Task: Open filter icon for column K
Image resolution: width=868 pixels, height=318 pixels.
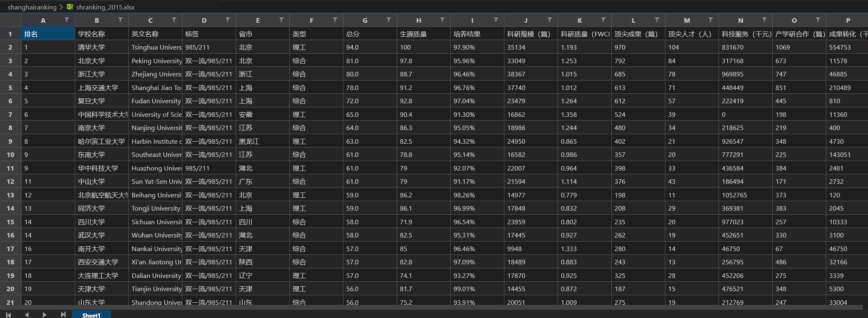Action: [x=603, y=20]
